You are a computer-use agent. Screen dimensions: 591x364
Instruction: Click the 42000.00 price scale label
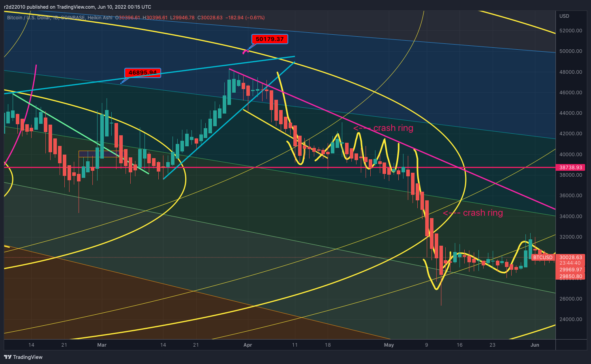(x=571, y=134)
